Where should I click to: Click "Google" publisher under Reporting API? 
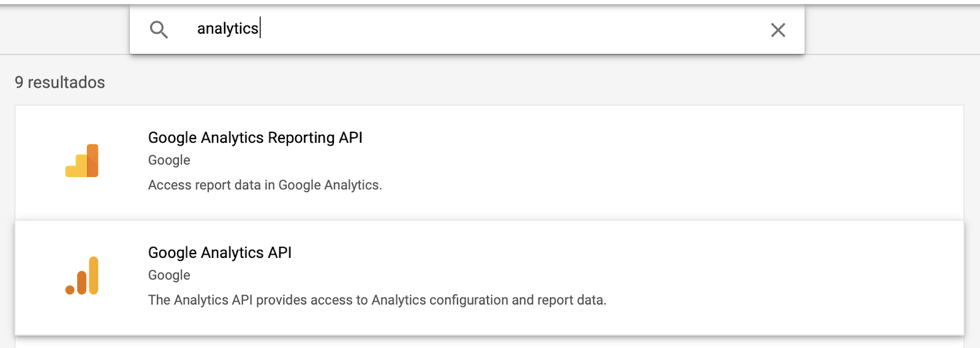[169, 161]
